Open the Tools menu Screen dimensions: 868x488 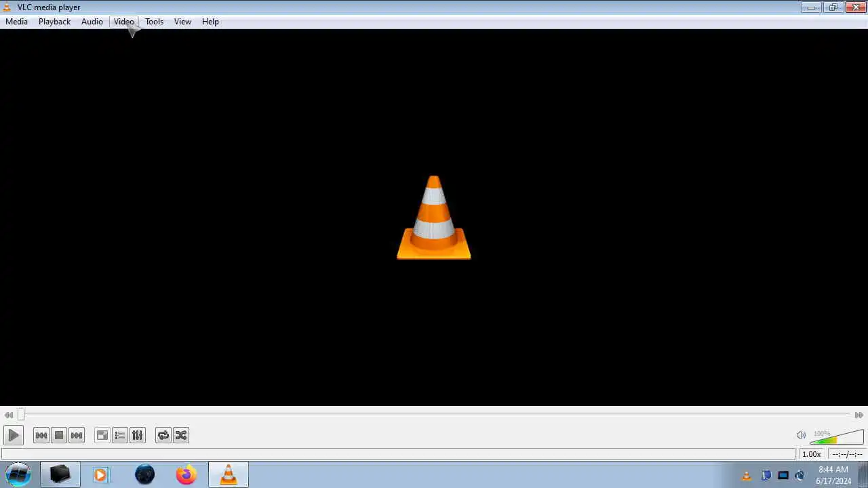tap(154, 22)
